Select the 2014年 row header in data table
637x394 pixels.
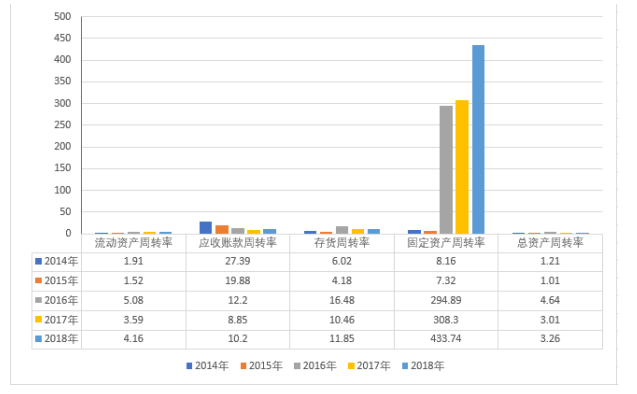pyautogui.click(x=56, y=261)
